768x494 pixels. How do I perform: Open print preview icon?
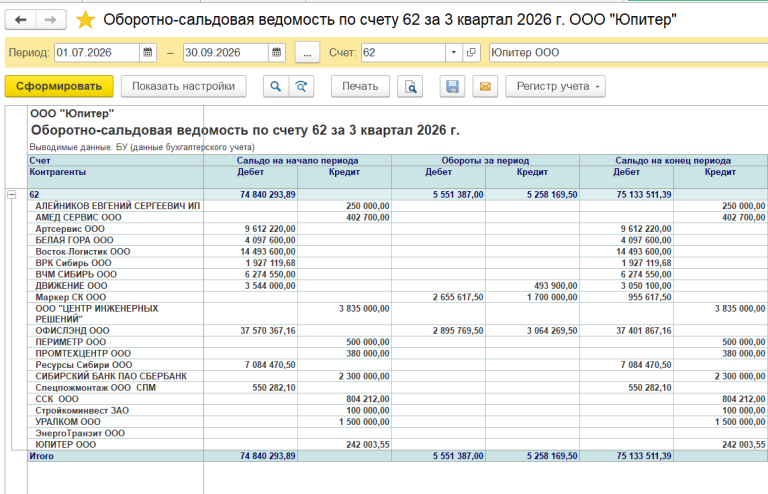coord(410,86)
